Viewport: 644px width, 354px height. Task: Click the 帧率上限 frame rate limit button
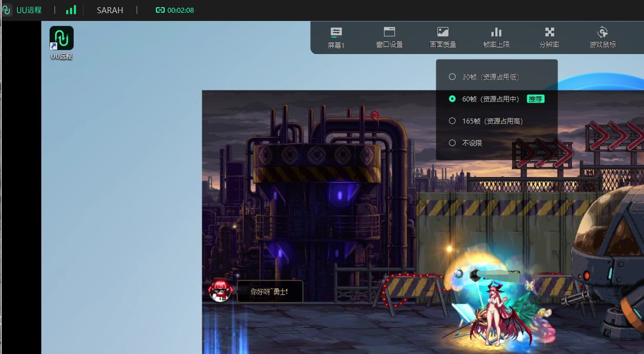coord(496,38)
